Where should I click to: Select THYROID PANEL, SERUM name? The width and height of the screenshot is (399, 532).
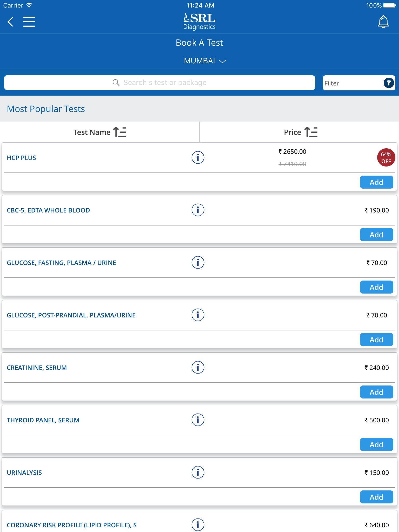coord(43,420)
